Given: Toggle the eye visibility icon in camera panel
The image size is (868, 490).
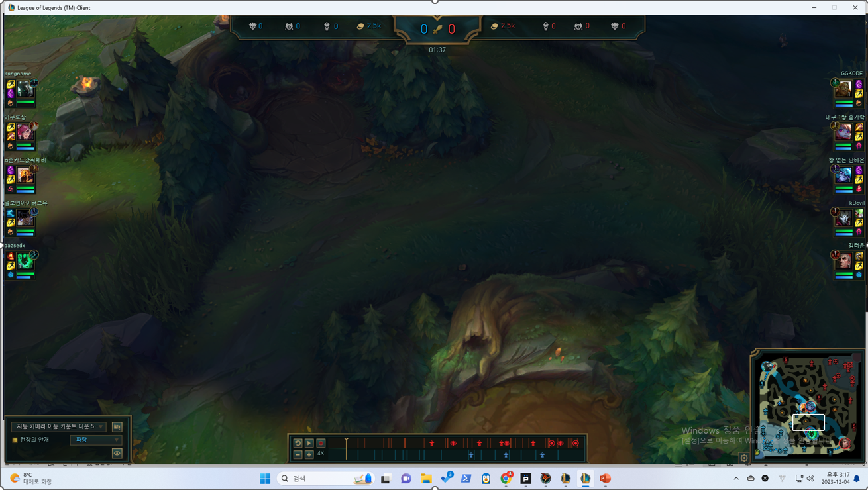Looking at the screenshot, I should pos(117,453).
